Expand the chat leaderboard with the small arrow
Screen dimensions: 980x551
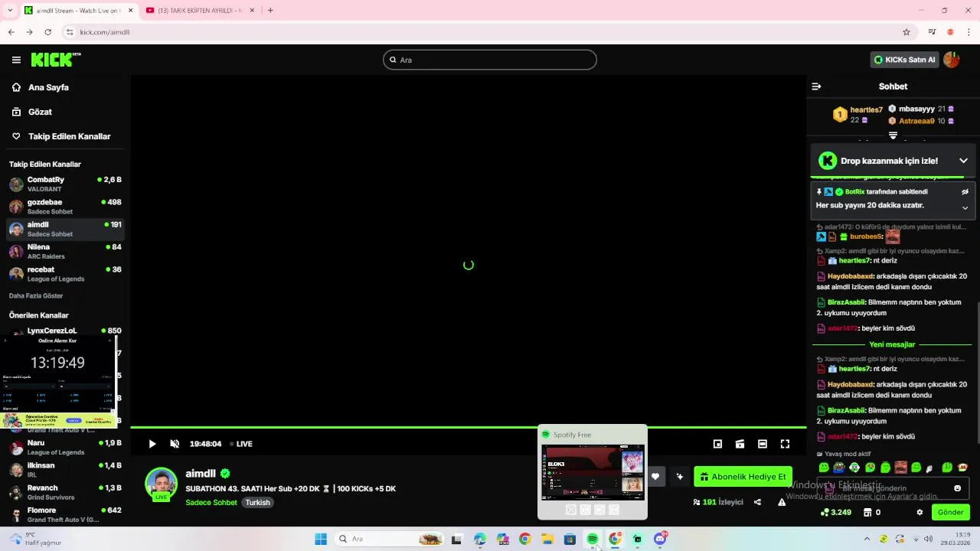click(x=893, y=135)
